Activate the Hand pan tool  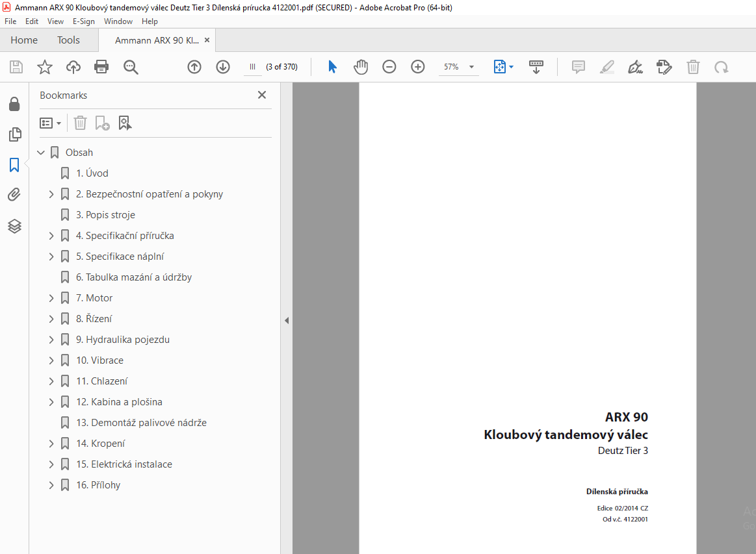pyautogui.click(x=361, y=67)
